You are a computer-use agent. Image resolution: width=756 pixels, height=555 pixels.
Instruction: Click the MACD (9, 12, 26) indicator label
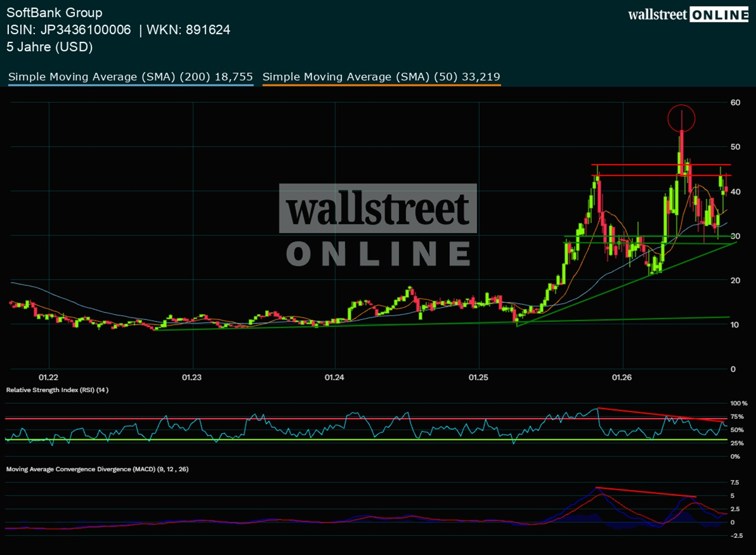[x=97, y=469]
